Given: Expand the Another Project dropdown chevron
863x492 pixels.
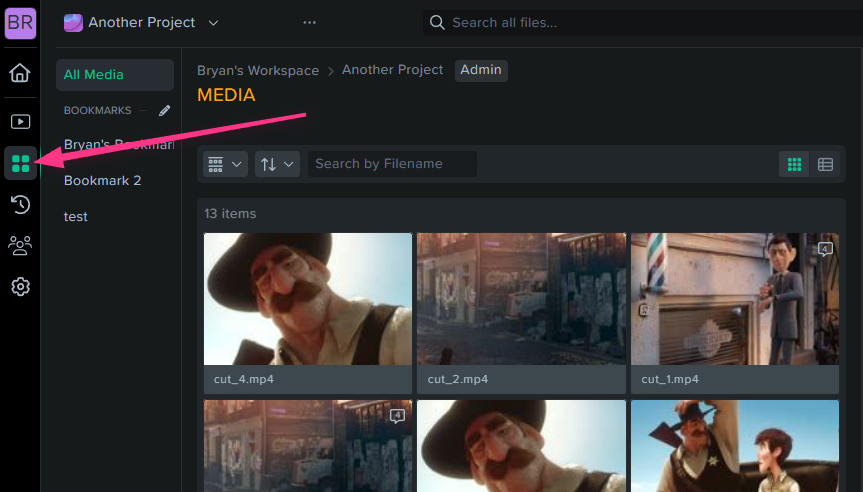Looking at the screenshot, I should pyautogui.click(x=214, y=23).
